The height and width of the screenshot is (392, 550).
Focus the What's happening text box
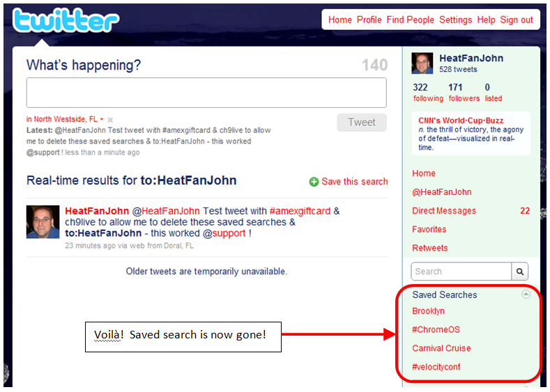click(x=206, y=93)
